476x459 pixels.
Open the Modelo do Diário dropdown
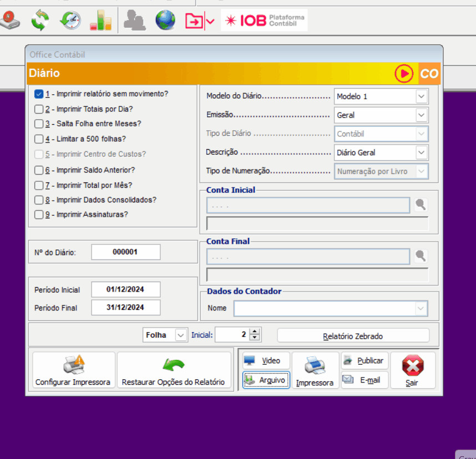click(422, 96)
